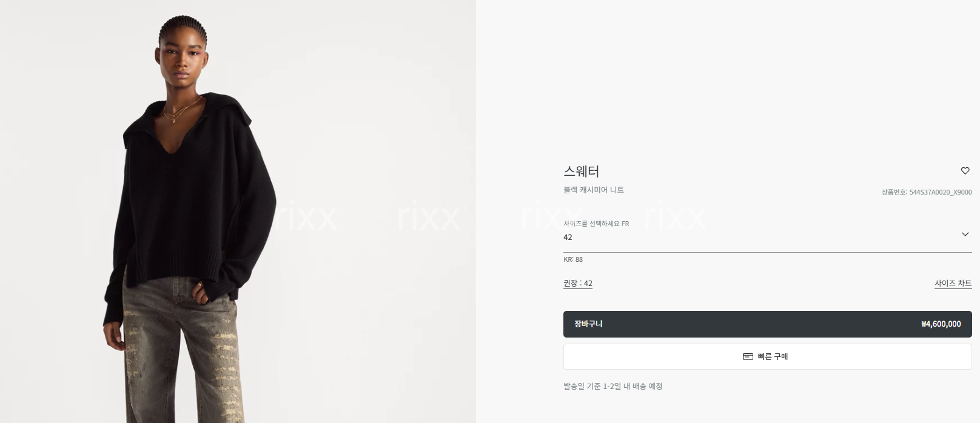Add sweater to wishlist via heart icon
The width and height of the screenshot is (980, 423).
965,171
